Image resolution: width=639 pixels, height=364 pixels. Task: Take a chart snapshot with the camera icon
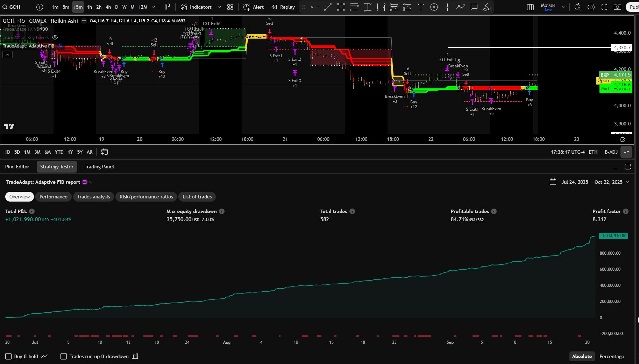618,7
